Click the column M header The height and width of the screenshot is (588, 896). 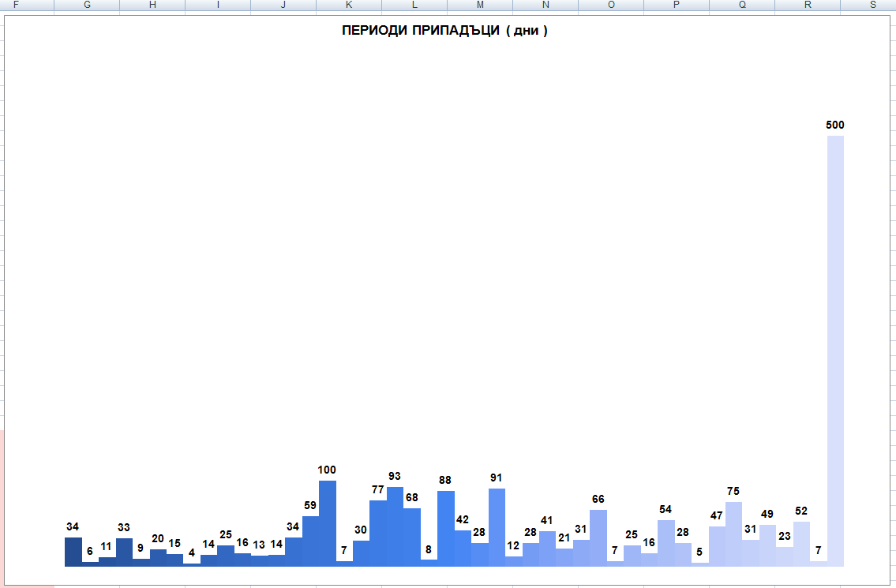pos(480,5)
